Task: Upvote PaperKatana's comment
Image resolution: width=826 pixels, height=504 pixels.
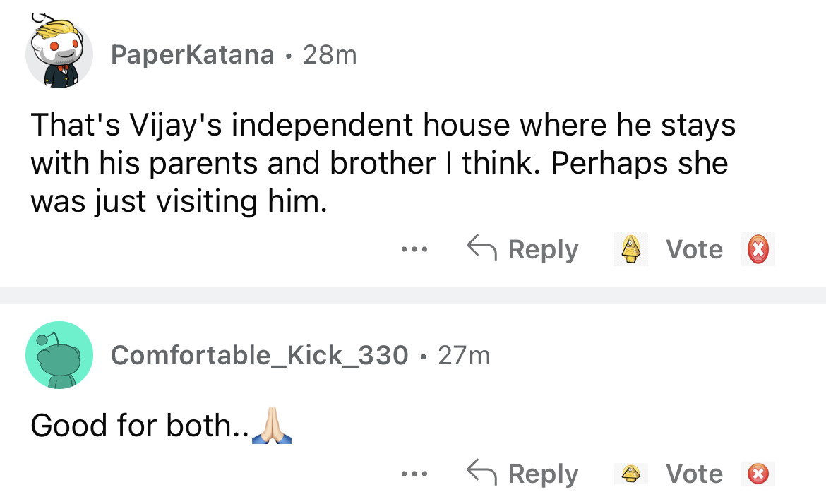Action: point(630,250)
